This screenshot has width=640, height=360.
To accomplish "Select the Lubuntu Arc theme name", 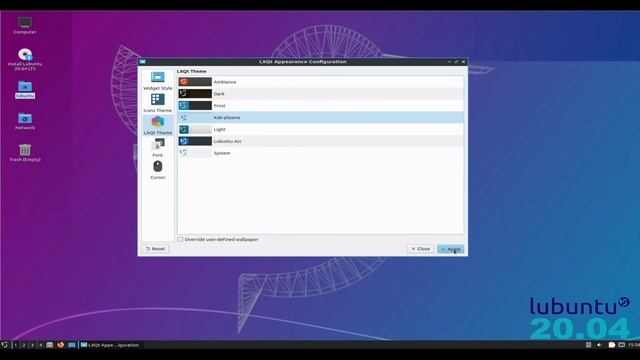I will coord(227,141).
